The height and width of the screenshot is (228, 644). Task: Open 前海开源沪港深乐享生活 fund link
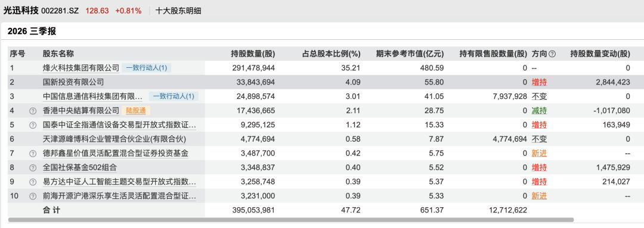tap(119, 196)
